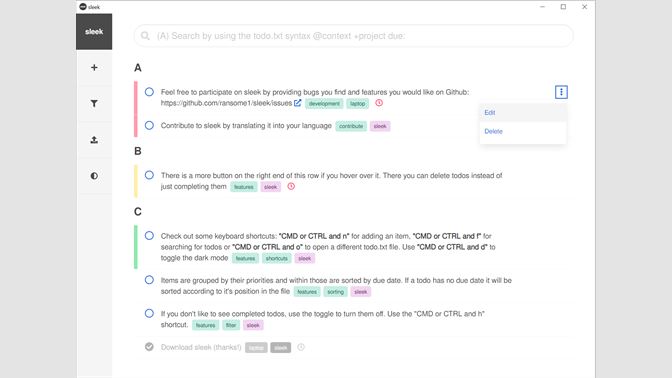The image size is (672, 378).
Task: Filter by the 'development' tag
Action: point(324,104)
